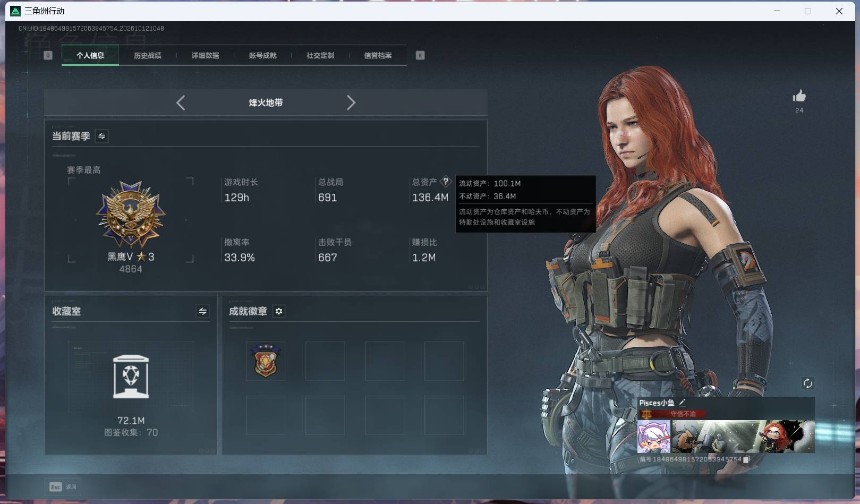
Task: Open 成就徽章 settings gear
Action: click(x=279, y=311)
